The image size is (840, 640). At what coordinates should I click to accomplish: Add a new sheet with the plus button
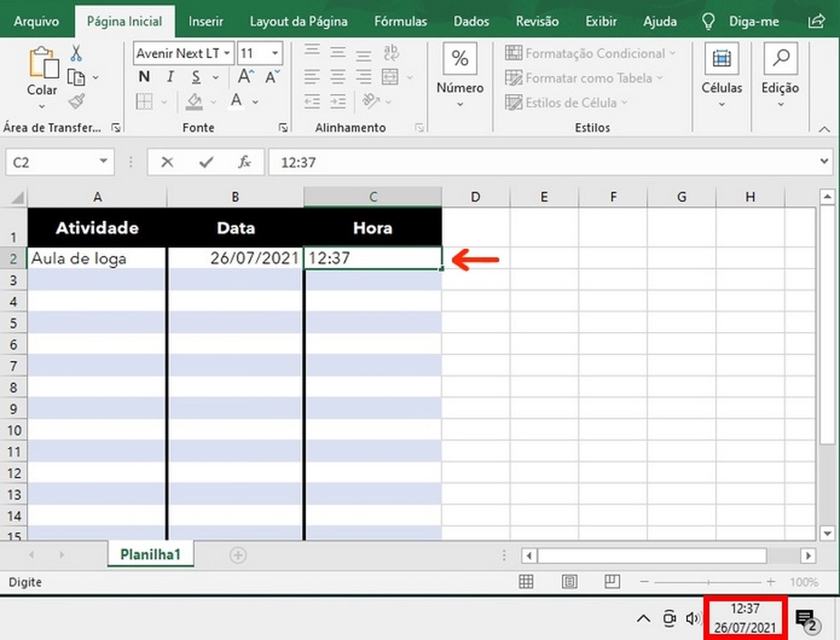click(x=236, y=554)
